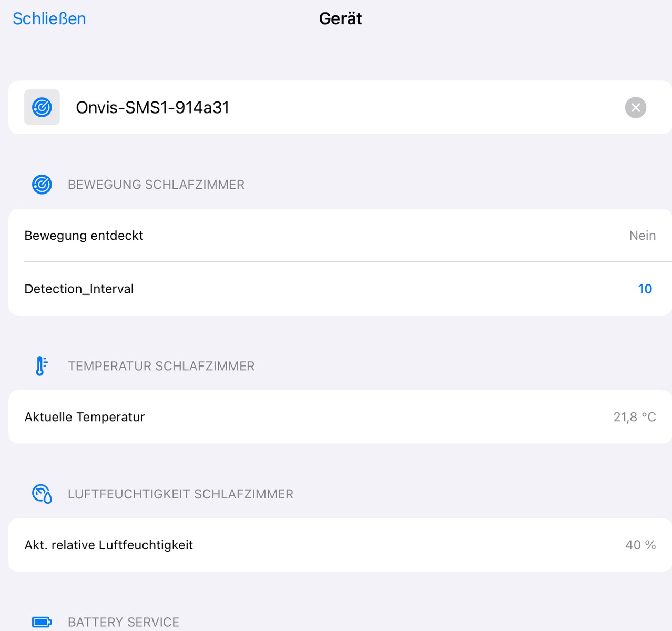
Task: Click the thermometer icon for Temperatur Schlafzimmer
Action: point(41,366)
